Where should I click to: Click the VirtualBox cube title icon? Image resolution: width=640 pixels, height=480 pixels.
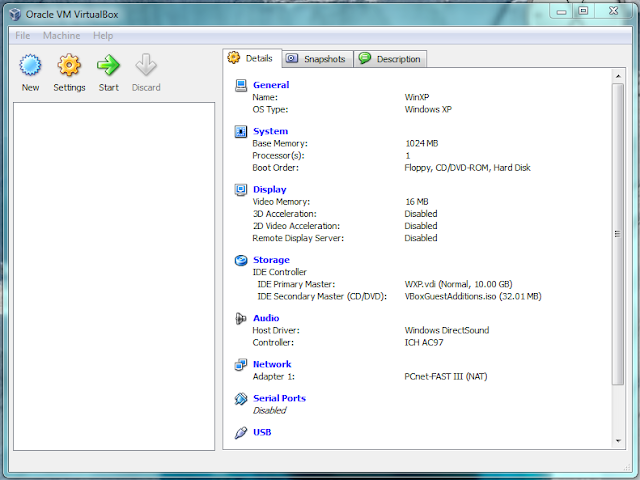point(15,14)
